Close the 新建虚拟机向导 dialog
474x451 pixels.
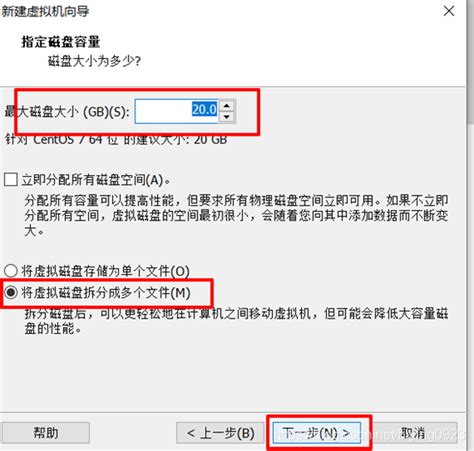(x=449, y=11)
